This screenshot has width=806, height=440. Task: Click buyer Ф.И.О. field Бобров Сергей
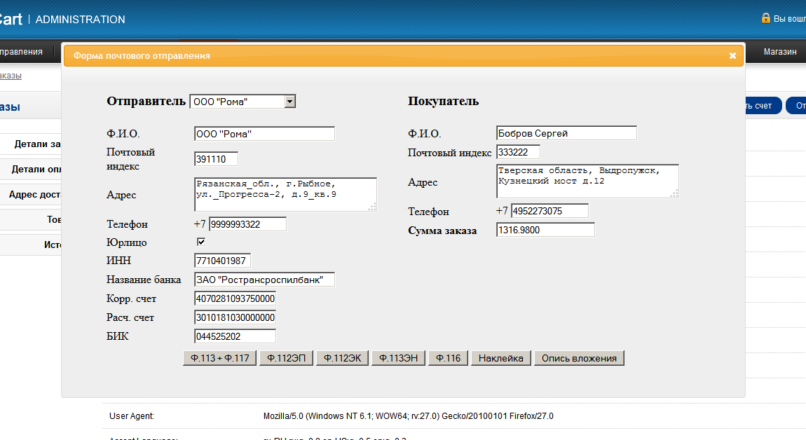[566, 133]
